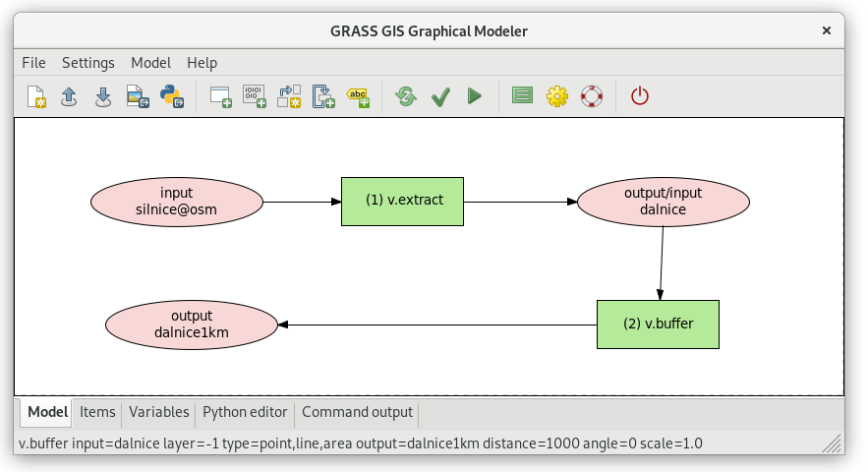The image size is (868, 472).
Task: Add GRASS tool command to model icon
Action: click(221, 96)
